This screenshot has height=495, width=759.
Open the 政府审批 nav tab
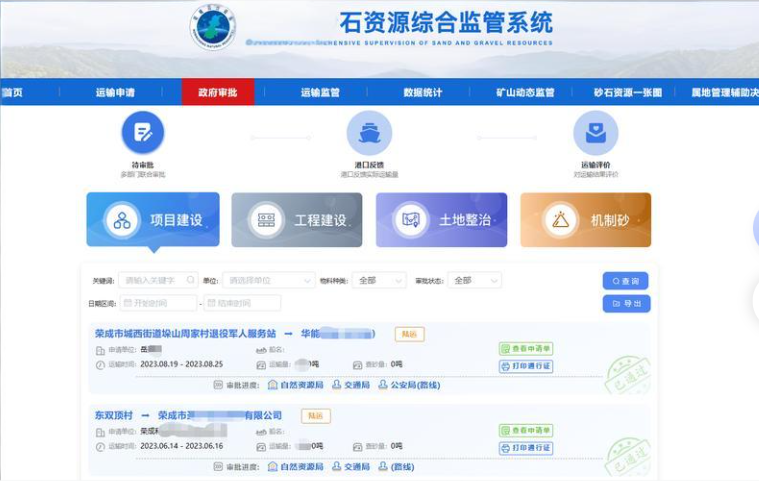click(218, 92)
